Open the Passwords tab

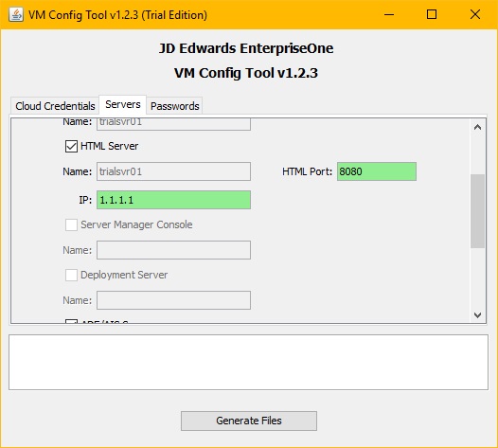pyautogui.click(x=175, y=106)
